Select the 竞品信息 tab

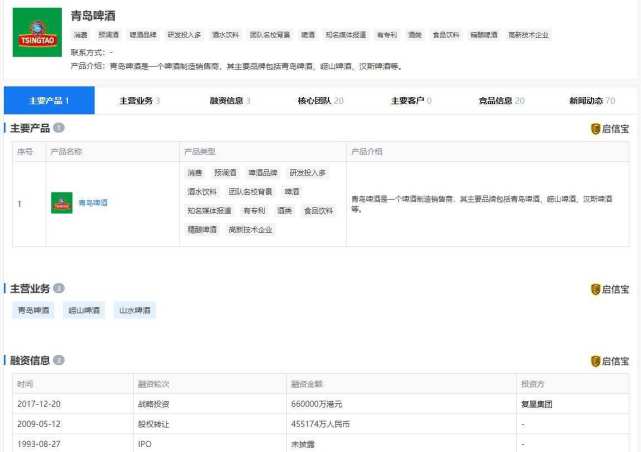pos(502,100)
